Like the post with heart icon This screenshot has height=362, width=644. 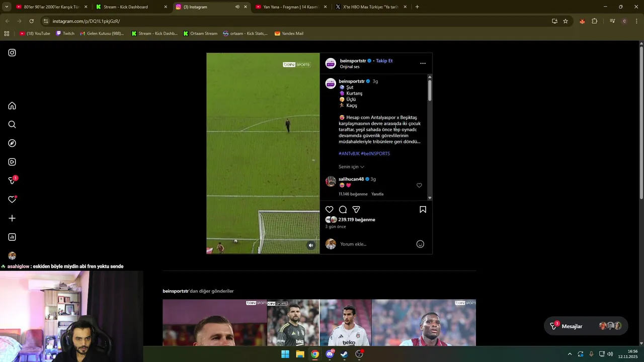(x=329, y=209)
